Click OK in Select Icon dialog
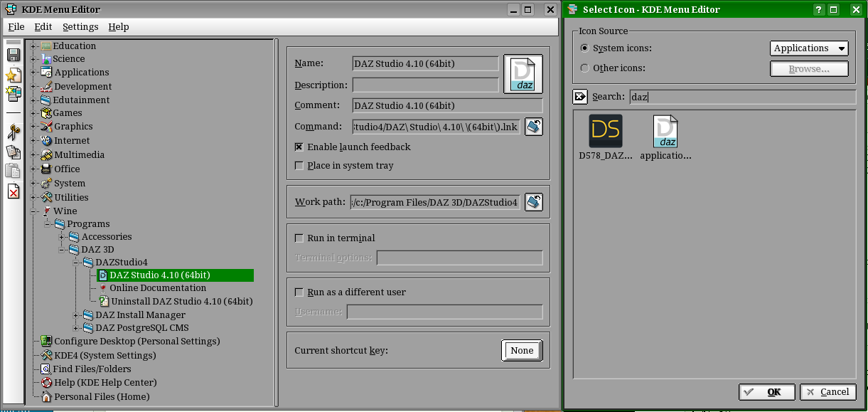868x412 pixels. (x=766, y=392)
